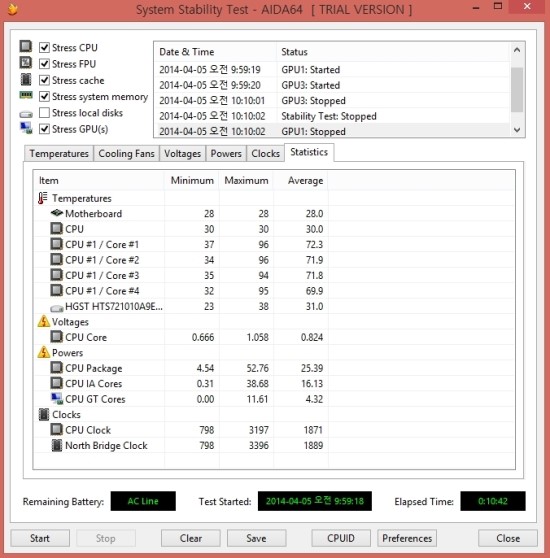Open the CPUID panel button

pyautogui.click(x=341, y=538)
